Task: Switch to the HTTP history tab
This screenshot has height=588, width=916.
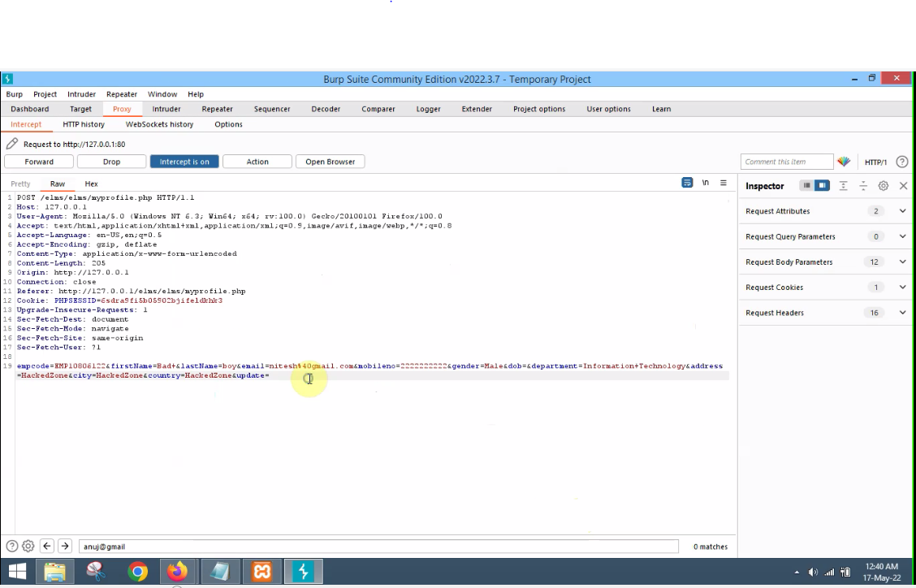Action: tap(84, 124)
